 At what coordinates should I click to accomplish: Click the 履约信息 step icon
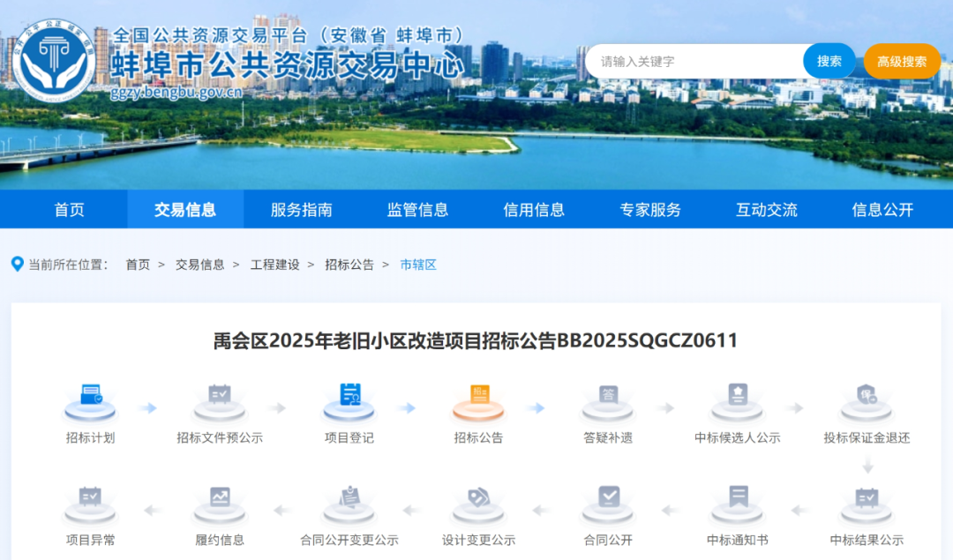pyautogui.click(x=220, y=501)
